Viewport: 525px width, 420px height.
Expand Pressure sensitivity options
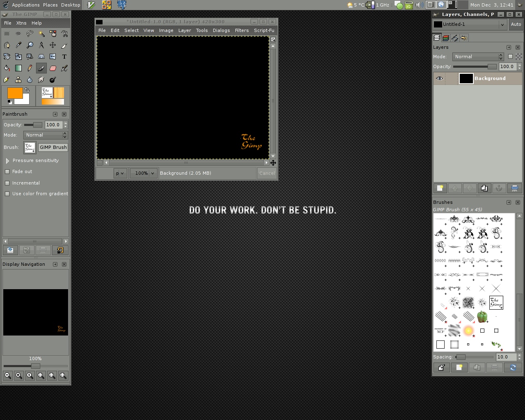[7, 161]
